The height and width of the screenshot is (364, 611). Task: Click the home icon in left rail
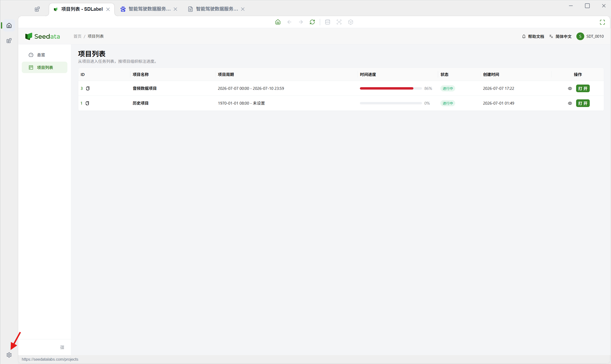pos(9,26)
